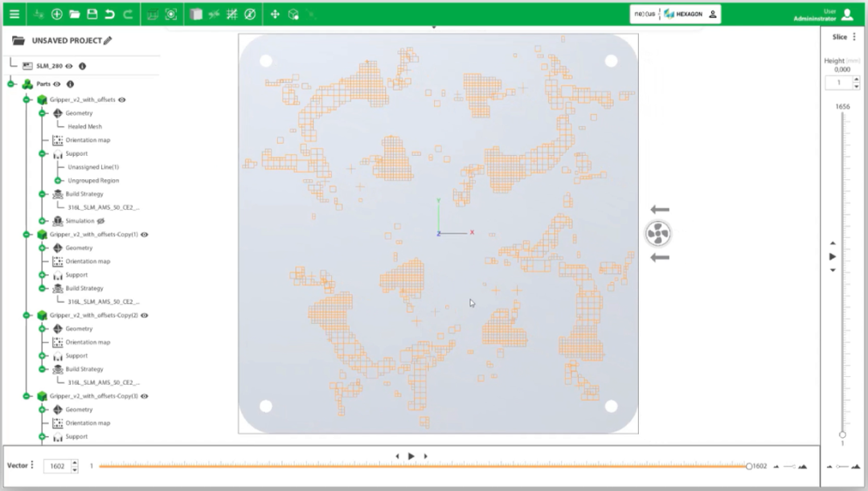Undo the last action
This screenshot has height=491, width=868.
[109, 14]
